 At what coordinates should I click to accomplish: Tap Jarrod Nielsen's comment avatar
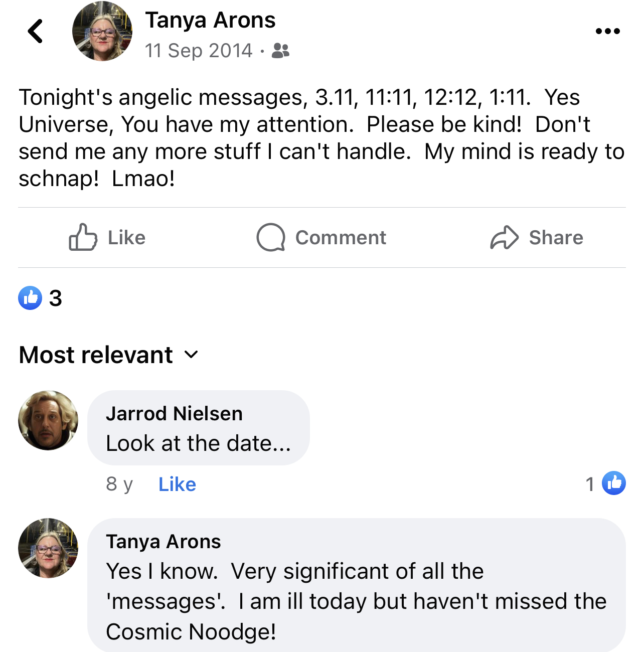48,420
